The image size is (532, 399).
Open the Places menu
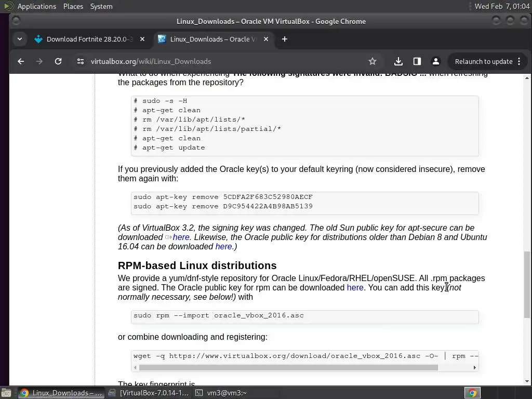(73, 6)
